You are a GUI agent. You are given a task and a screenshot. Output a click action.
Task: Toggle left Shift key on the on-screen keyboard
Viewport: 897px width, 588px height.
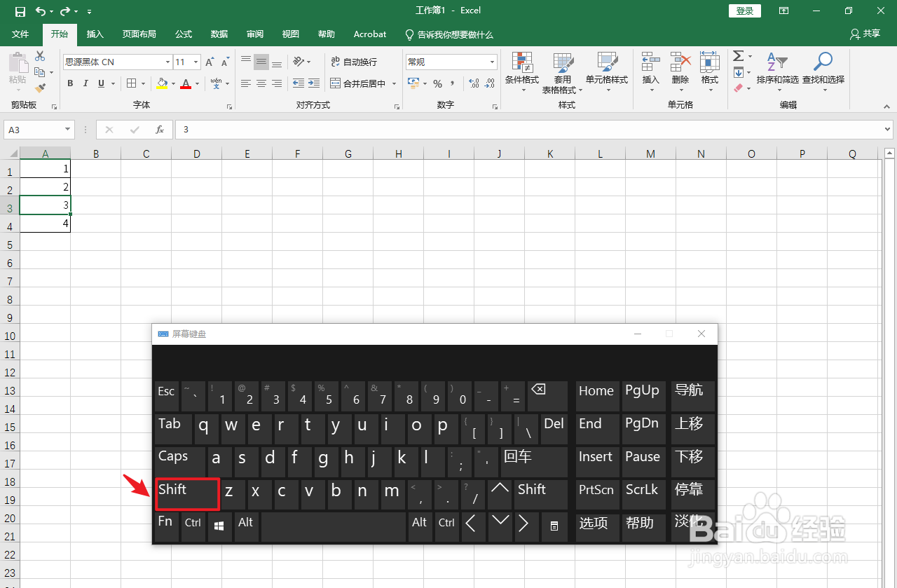coord(188,494)
